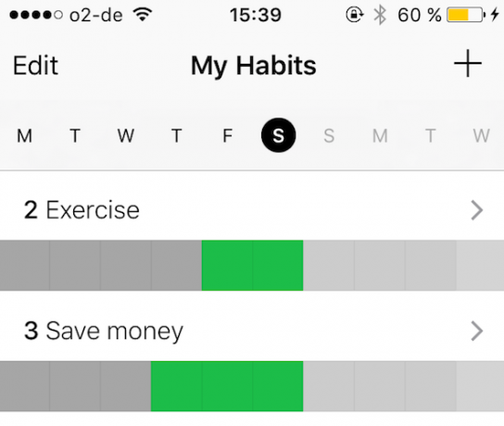Mark Exercise done for first Monday cell

coord(25,266)
